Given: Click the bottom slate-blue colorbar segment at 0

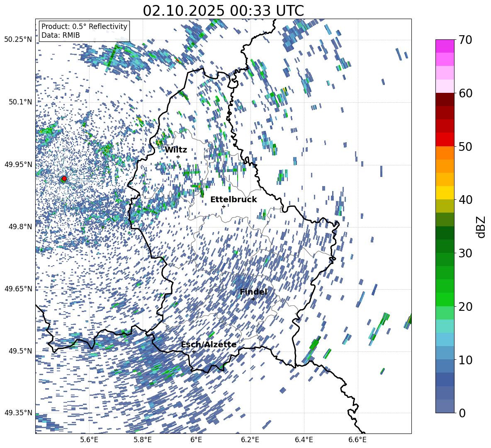Looking at the screenshot, I should pos(445,406).
